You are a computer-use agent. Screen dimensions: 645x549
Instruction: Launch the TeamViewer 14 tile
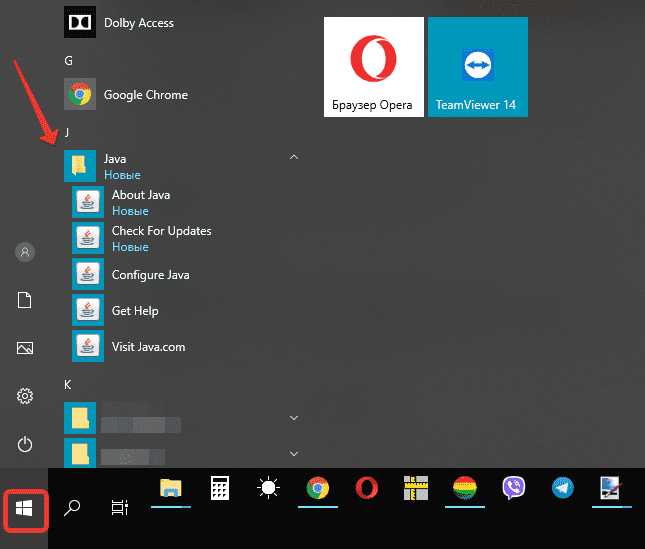[x=478, y=67]
